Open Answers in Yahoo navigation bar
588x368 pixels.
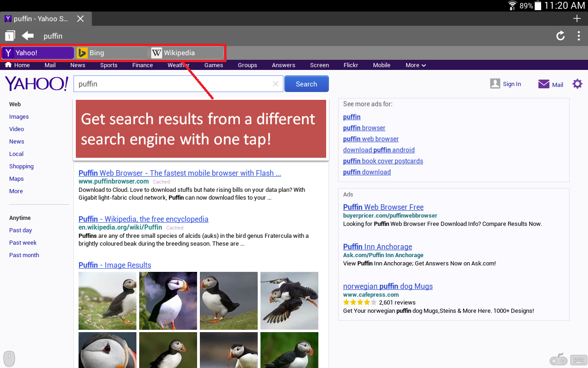coord(283,65)
